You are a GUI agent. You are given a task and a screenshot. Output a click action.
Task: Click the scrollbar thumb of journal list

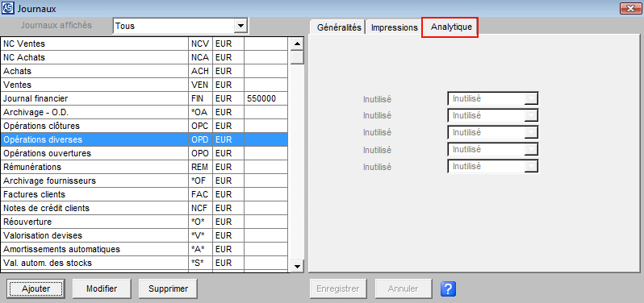pos(297,56)
